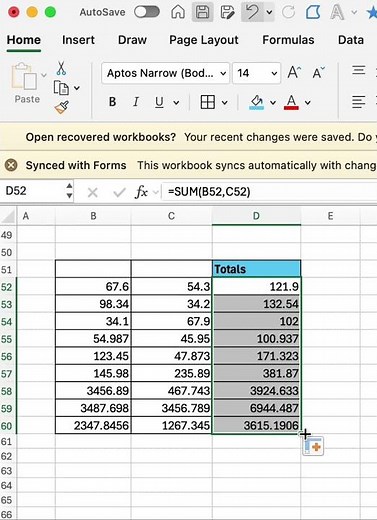This screenshot has width=377, height=520.
Task: Select column B header
Action: [x=93, y=216]
